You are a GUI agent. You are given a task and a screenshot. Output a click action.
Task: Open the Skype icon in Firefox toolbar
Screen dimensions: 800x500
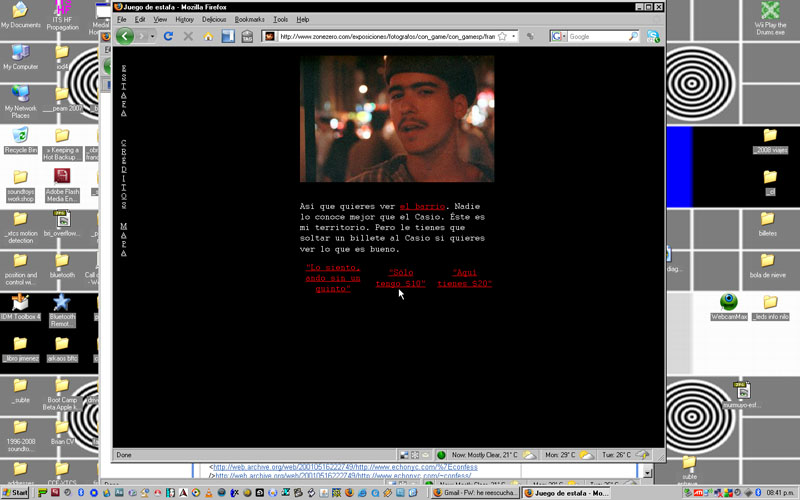[x=653, y=37]
